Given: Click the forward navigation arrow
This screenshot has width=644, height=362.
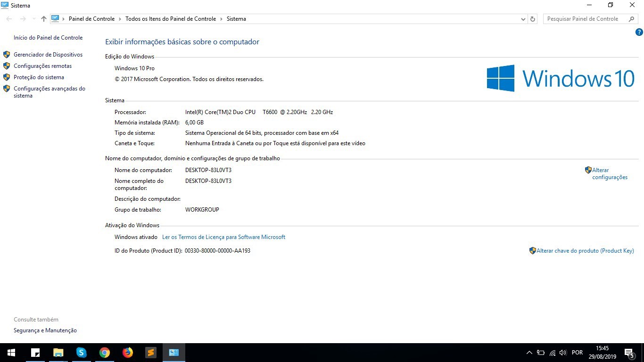Looking at the screenshot, I should (22, 18).
